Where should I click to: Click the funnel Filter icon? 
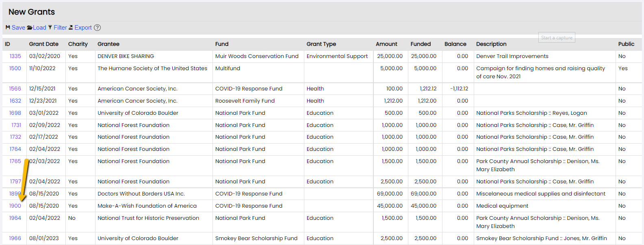point(50,28)
